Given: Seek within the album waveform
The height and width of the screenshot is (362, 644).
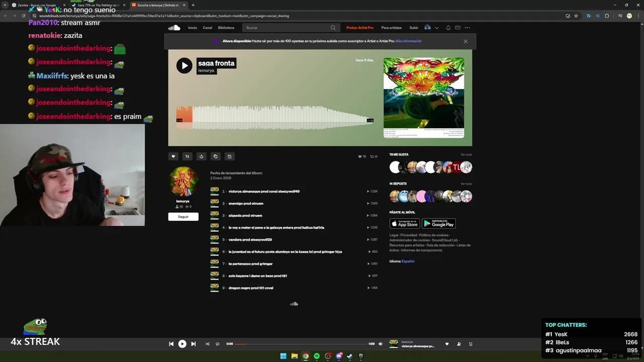Looking at the screenshot, I should click(275, 117).
